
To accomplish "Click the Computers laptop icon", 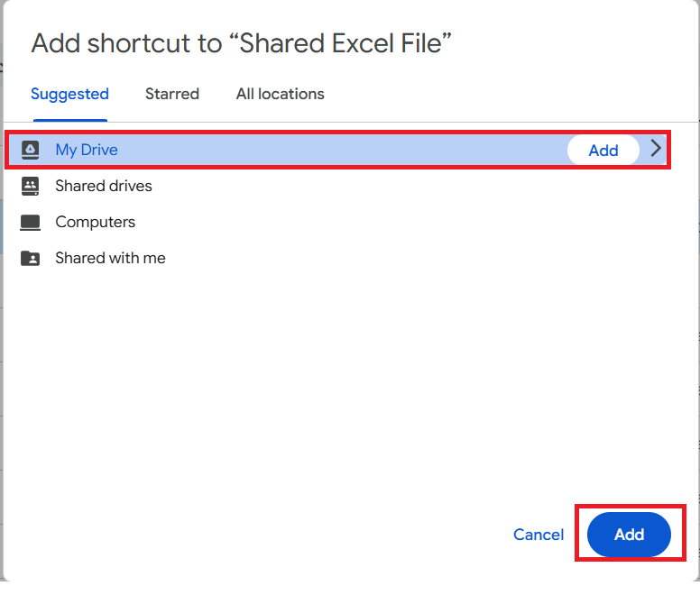I will click(31, 222).
